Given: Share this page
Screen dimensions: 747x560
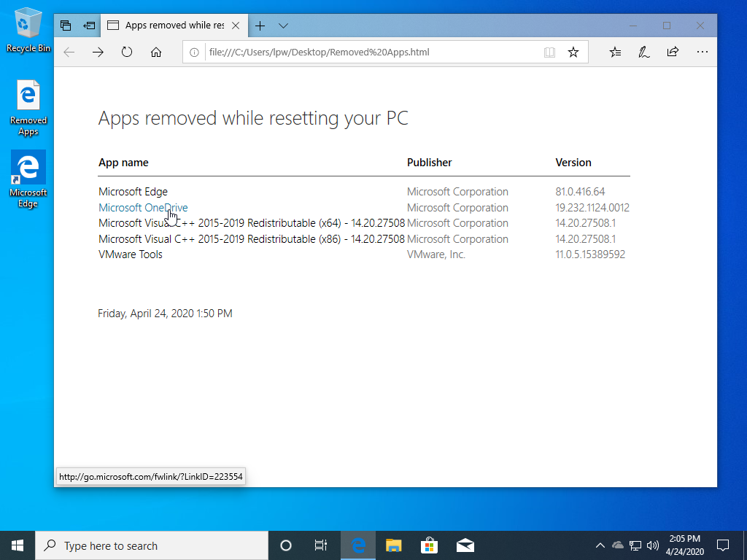Looking at the screenshot, I should pyautogui.click(x=673, y=52).
